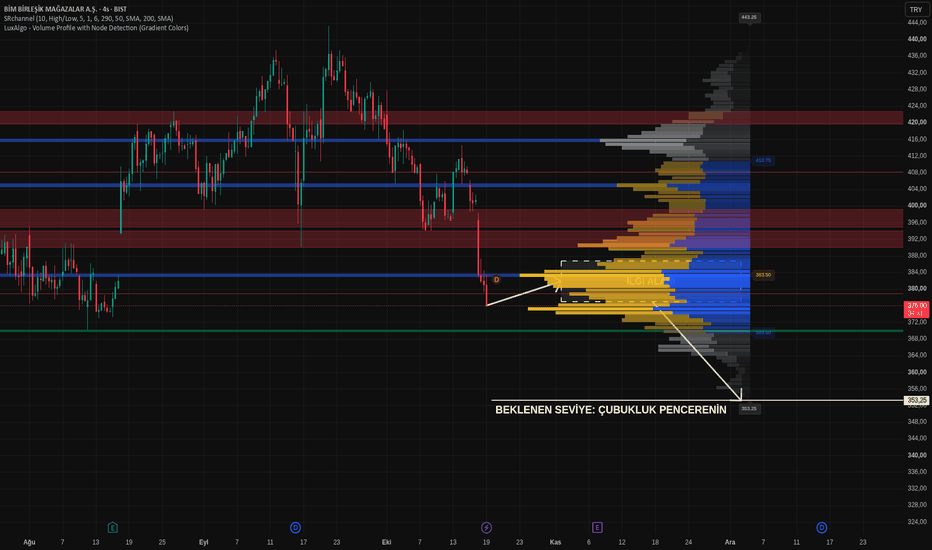Click the 400,00 price axis label
The height and width of the screenshot is (550, 932).
coord(917,206)
